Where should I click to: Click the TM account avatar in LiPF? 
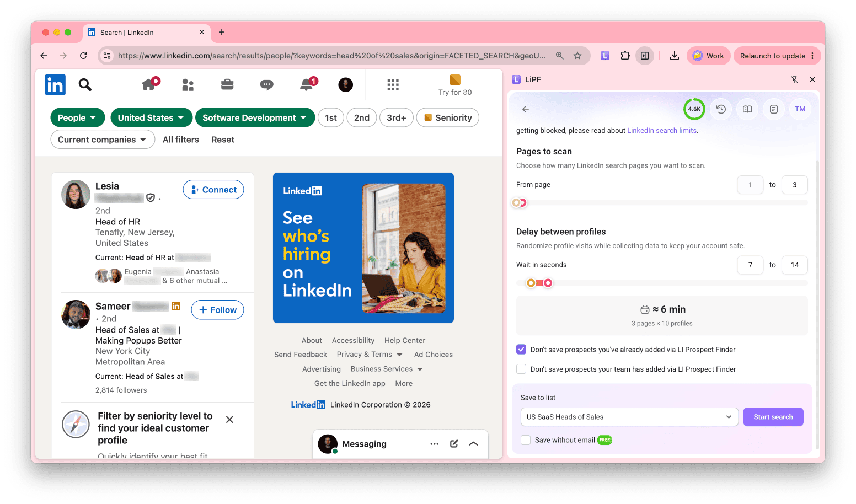tap(800, 109)
